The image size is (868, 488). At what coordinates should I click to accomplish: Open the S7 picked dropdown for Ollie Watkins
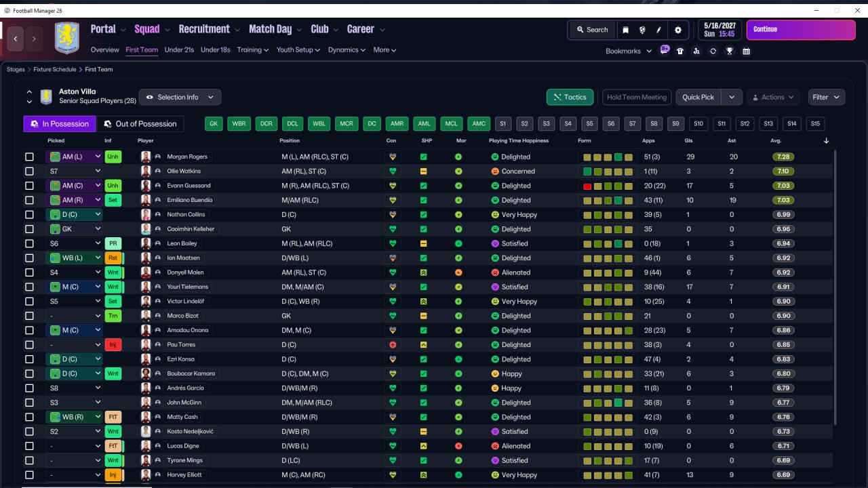[75, 171]
